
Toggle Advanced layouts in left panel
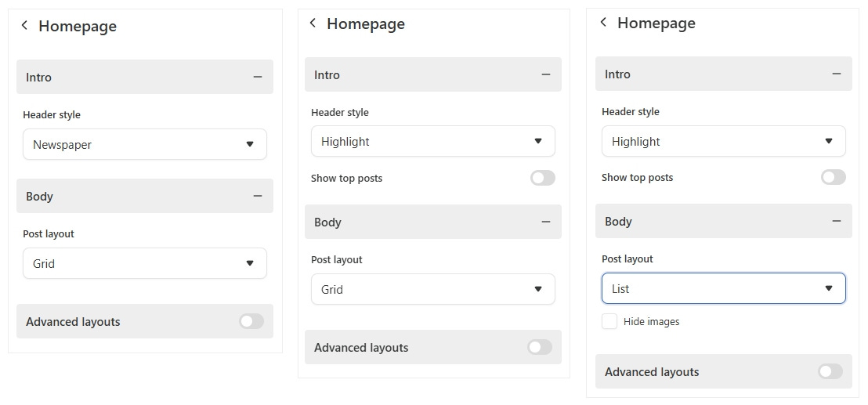pos(251,321)
